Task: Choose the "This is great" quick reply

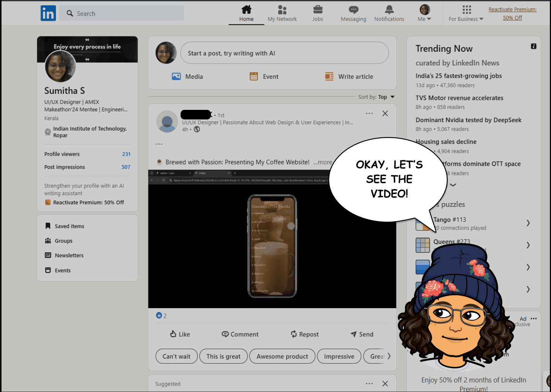Action: click(x=223, y=356)
